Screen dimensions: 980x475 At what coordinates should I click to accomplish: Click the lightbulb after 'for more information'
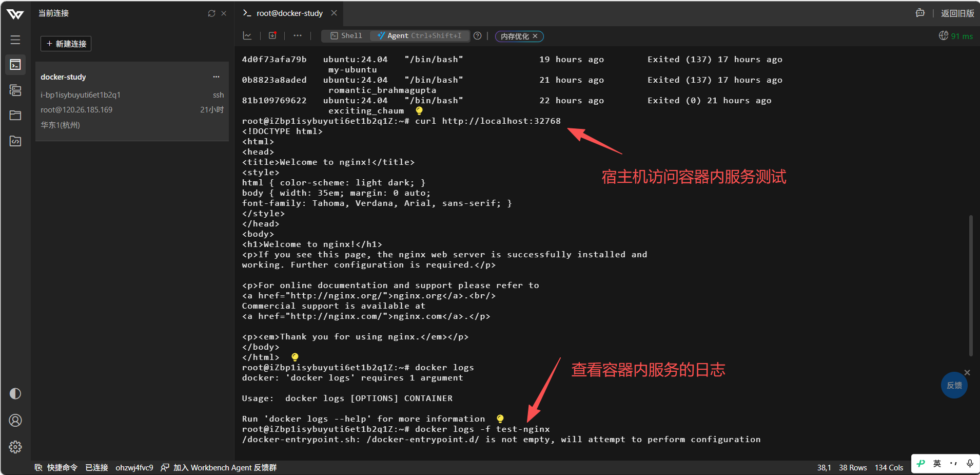click(500, 419)
